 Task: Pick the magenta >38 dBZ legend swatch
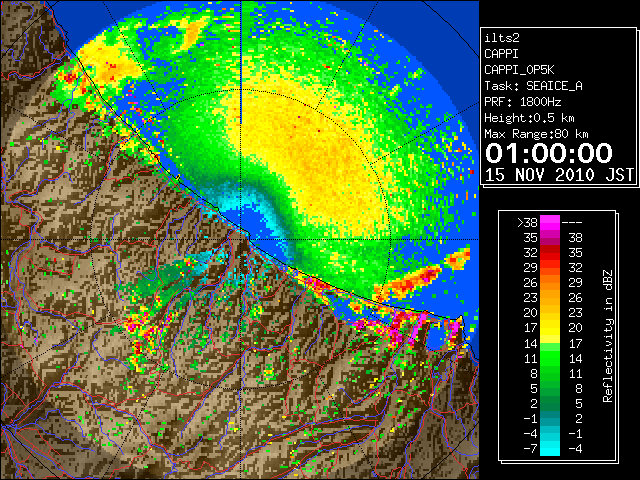tap(550, 222)
